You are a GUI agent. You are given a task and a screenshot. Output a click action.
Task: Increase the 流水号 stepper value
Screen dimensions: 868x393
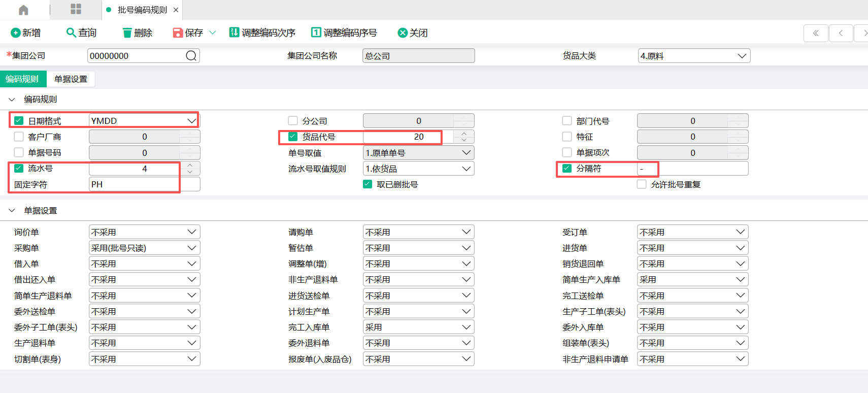click(x=190, y=165)
